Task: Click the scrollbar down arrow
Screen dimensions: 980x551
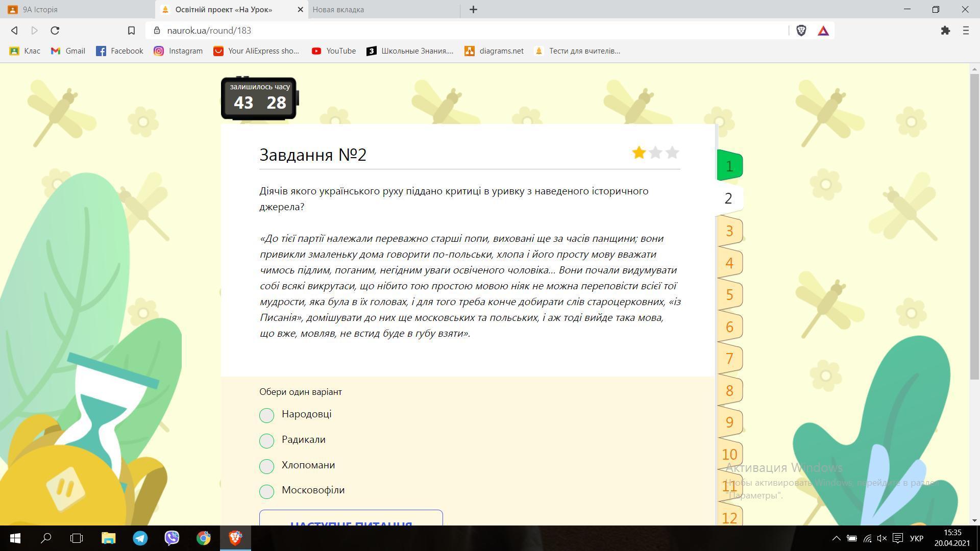Action: pos(974,520)
